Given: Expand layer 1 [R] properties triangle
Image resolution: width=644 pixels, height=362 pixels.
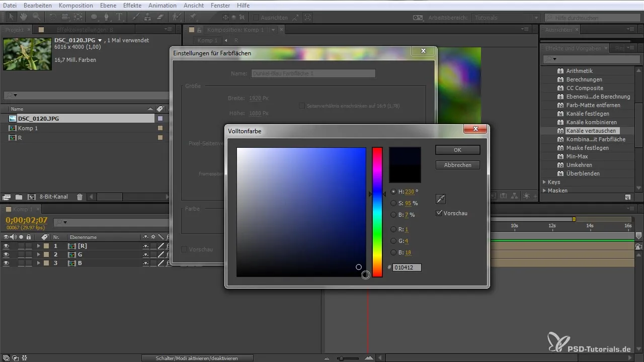Looking at the screenshot, I should [38, 246].
